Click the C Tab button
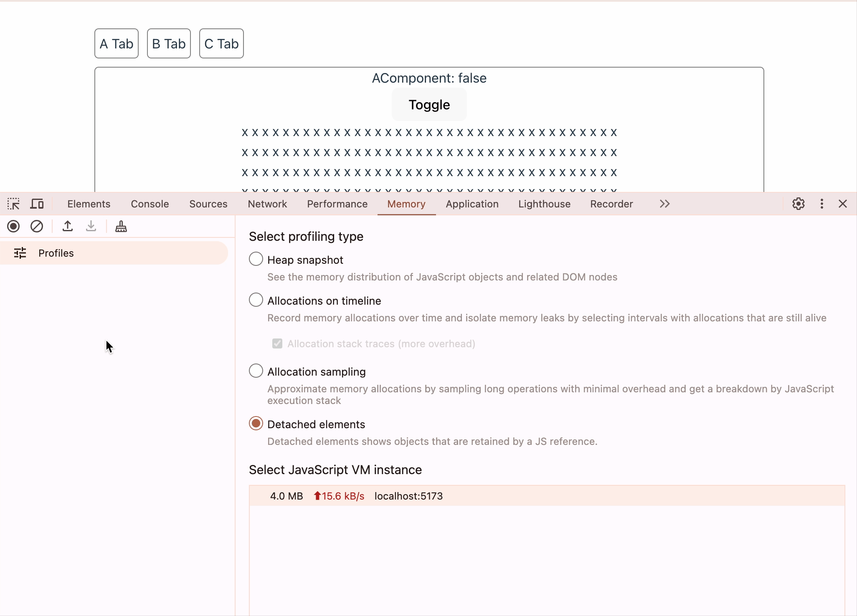Screen dimensions: 857x616 (x=221, y=44)
